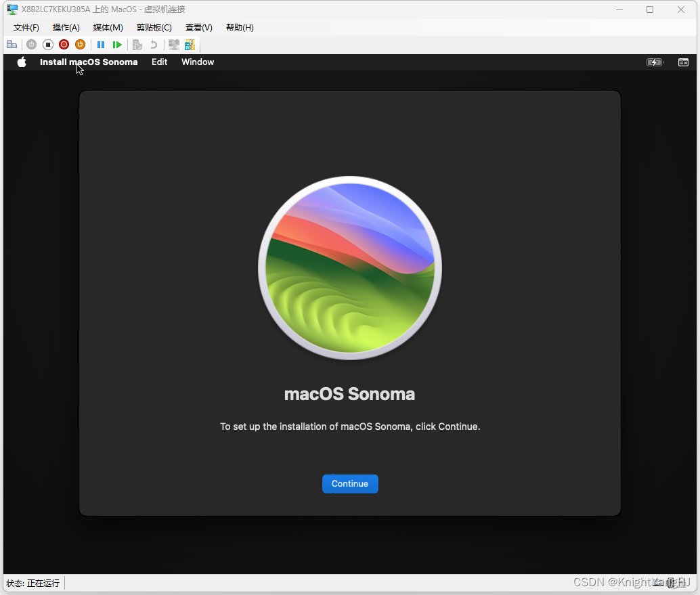
Task: Close the virtual machine connection window
Action: 681,9
